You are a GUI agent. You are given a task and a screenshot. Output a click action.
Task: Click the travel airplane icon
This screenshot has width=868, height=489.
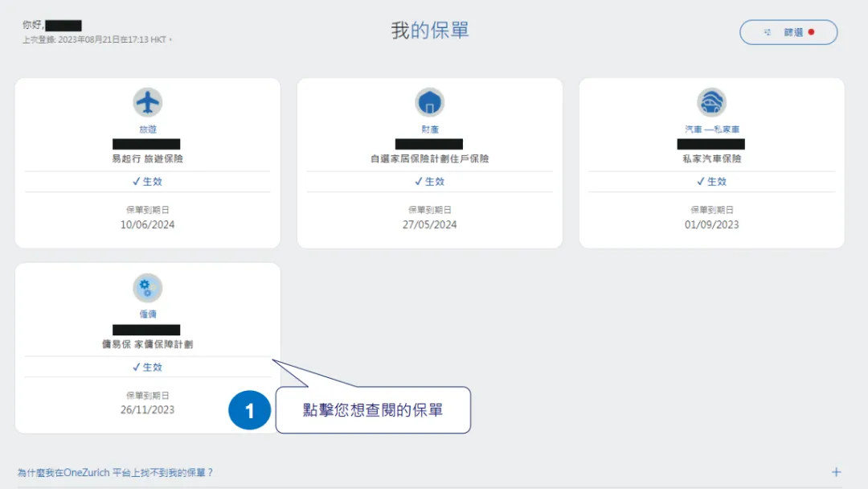click(x=147, y=102)
